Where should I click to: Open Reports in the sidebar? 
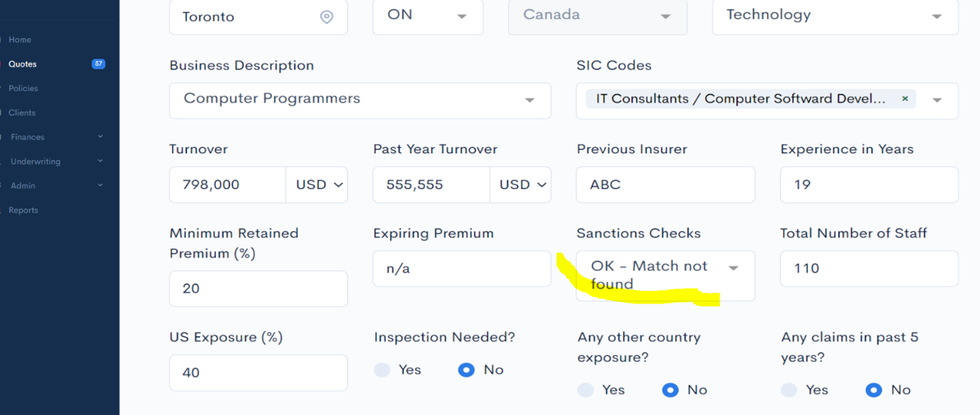click(x=23, y=210)
